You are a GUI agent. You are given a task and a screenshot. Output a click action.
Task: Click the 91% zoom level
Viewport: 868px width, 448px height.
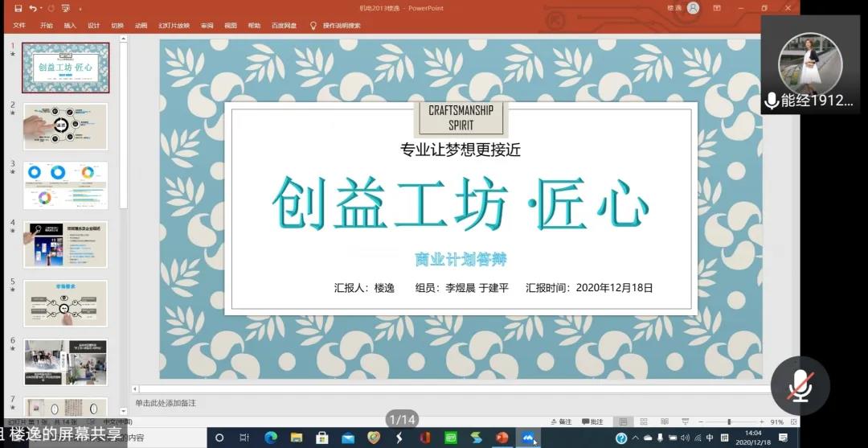(x=776, y=421)
